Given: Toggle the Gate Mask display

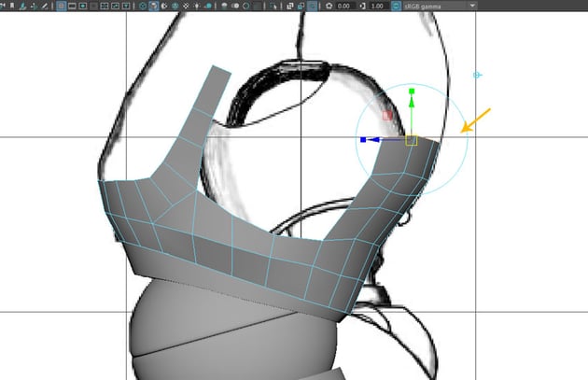Looking at the screenshot, I should (93, 6).
